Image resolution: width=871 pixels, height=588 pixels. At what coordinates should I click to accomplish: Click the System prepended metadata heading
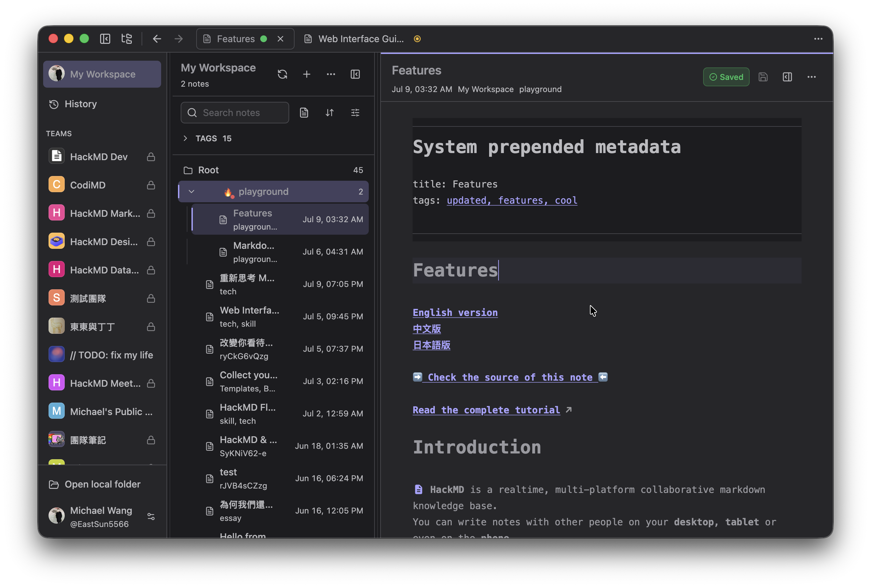546,147
